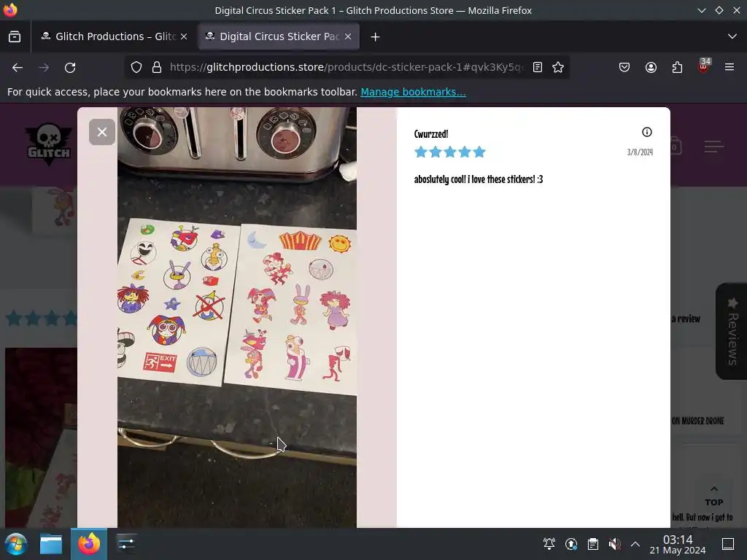Close the Digital Circus Sticker Pack tab

pos(348,36)
